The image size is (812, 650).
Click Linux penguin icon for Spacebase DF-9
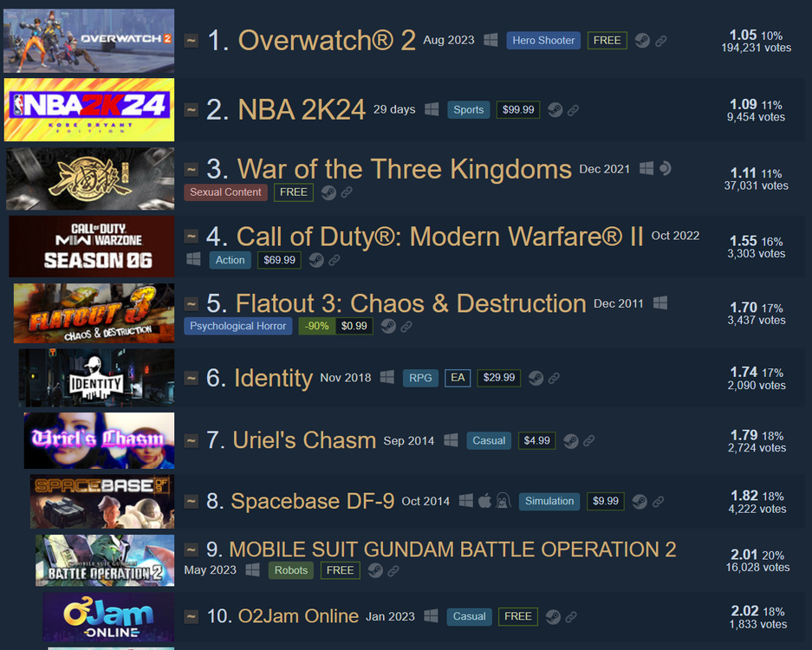pyautogui.click(x=503, y=501)
